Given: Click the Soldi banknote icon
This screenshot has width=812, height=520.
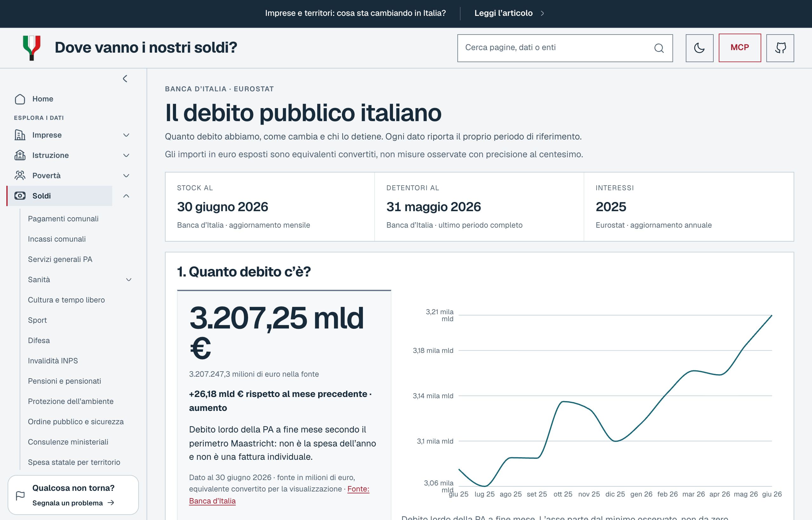Looking at the screenshot, I should tap(20, 196).
